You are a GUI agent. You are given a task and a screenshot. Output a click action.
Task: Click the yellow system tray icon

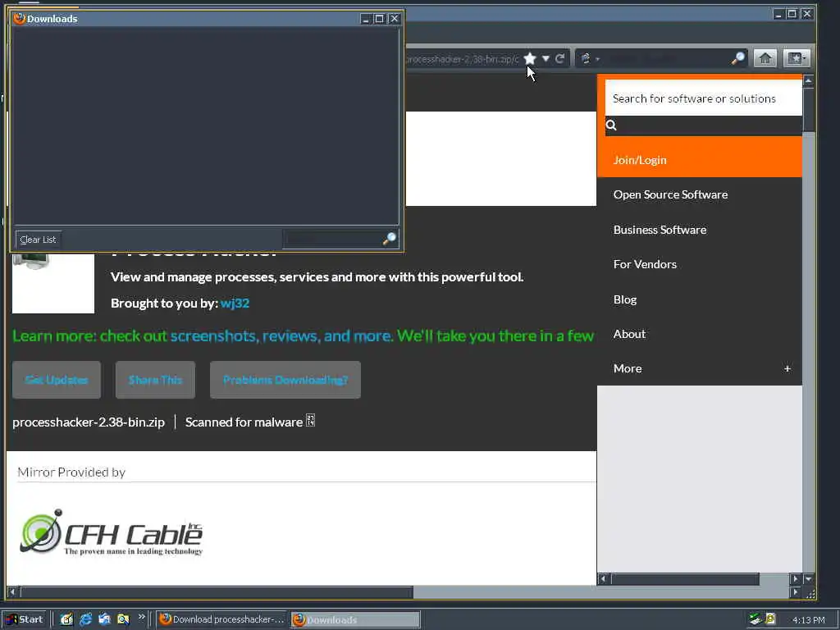[x=770, y=619]
